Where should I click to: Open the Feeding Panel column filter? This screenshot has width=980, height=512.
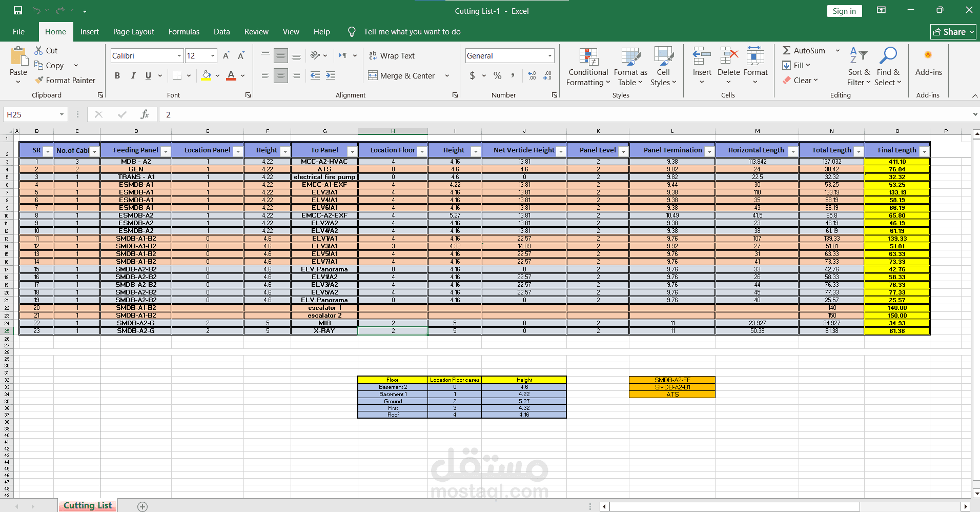point(166,151)
